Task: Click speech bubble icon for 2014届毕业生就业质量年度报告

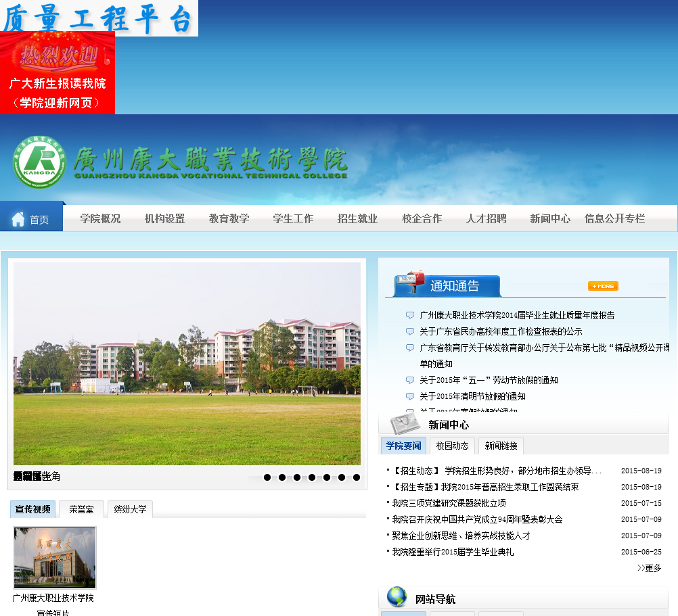Action: (409, 315)
